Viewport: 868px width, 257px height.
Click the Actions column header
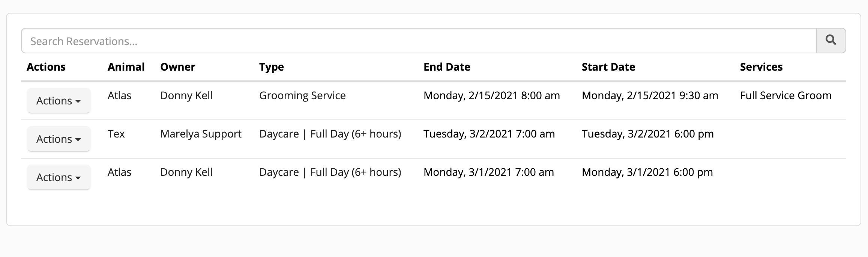tap(46, 67)
